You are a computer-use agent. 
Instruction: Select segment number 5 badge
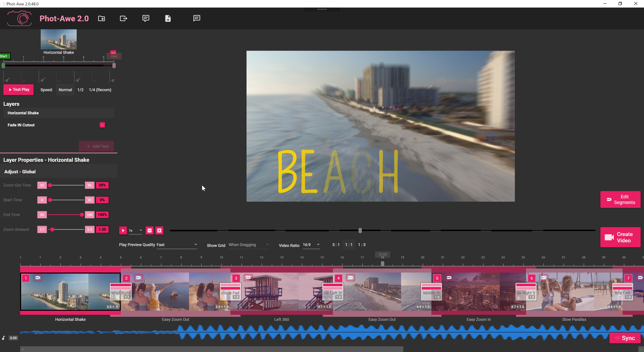click(x=437, y=278)
